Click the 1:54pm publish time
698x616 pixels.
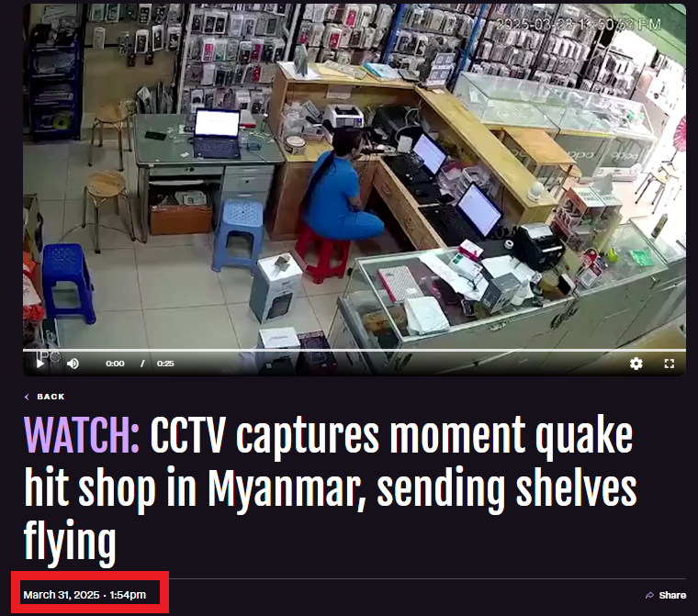point(128,595)
